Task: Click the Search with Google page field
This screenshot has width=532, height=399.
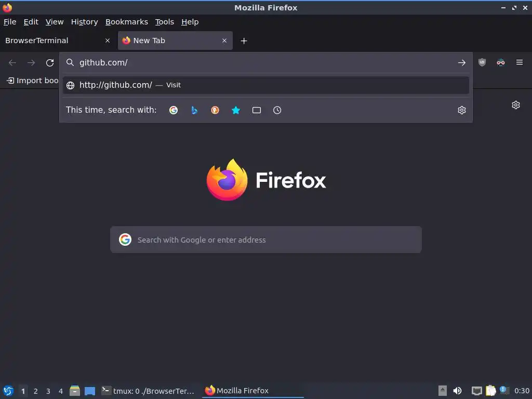Action: 266,240
